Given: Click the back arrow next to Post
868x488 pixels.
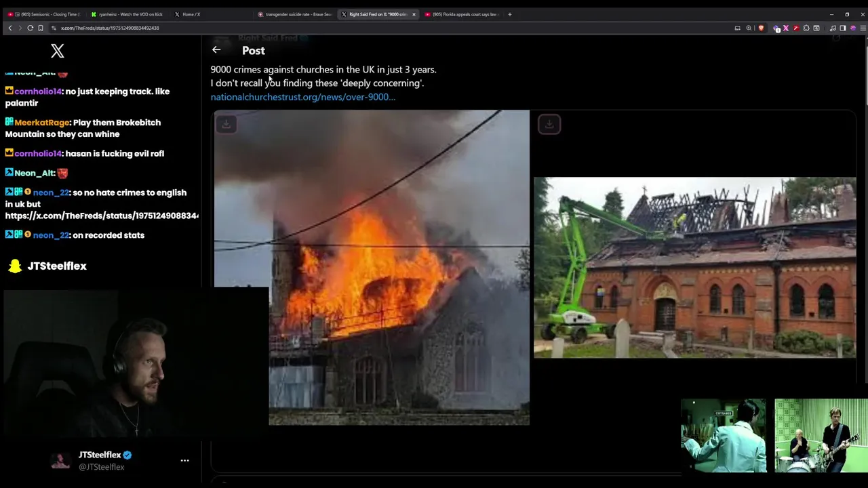Looking at the screenshot, I should coord(216,49).
